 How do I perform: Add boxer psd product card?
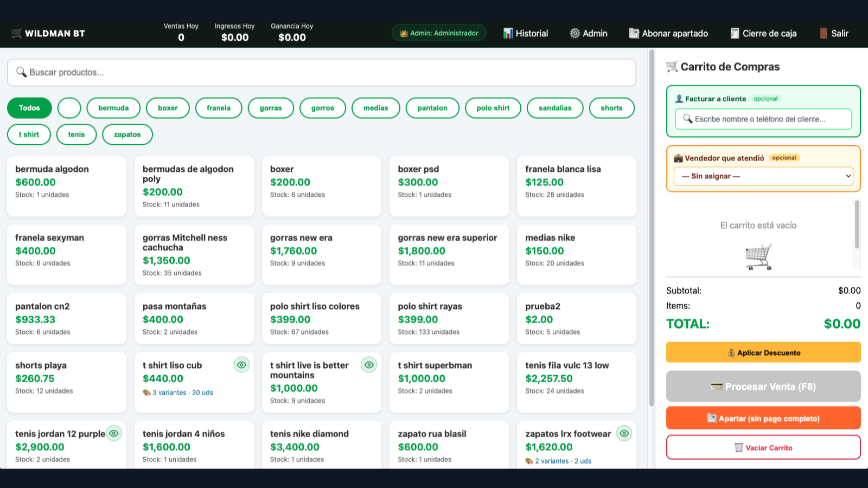[x=449, y=186]
